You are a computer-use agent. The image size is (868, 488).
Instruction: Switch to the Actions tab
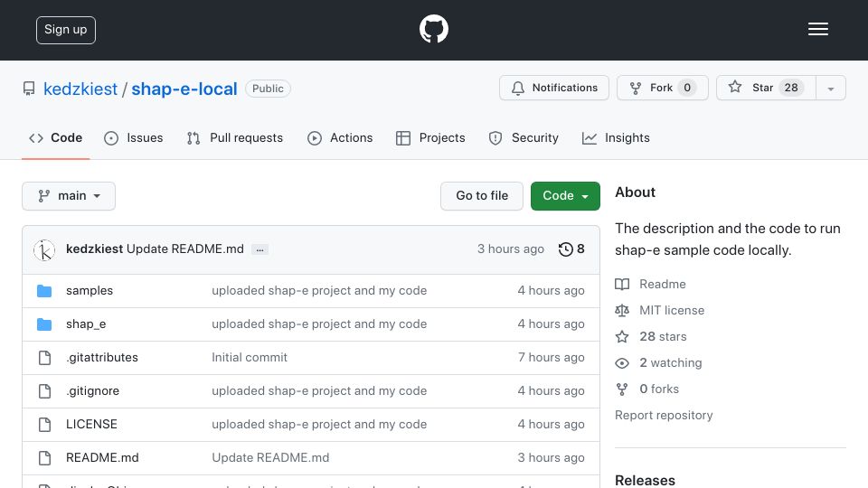click(x=340, y=137)
